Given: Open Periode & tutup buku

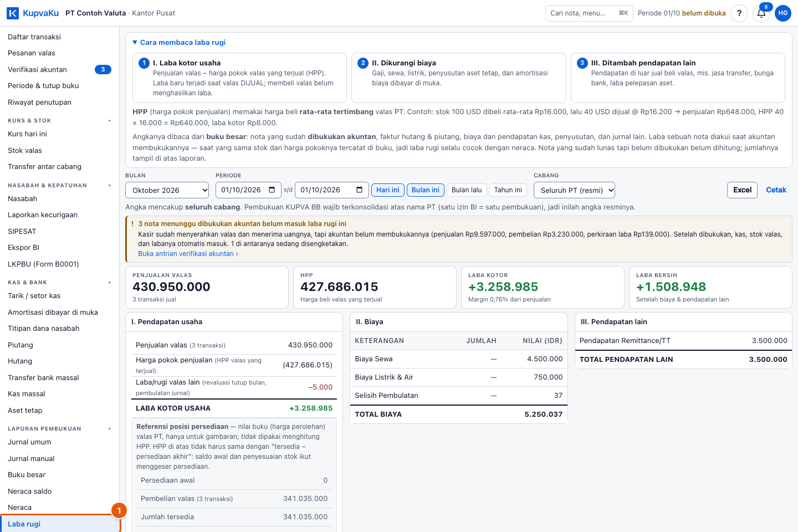Looking at the screenshot, I should (59, 85).
